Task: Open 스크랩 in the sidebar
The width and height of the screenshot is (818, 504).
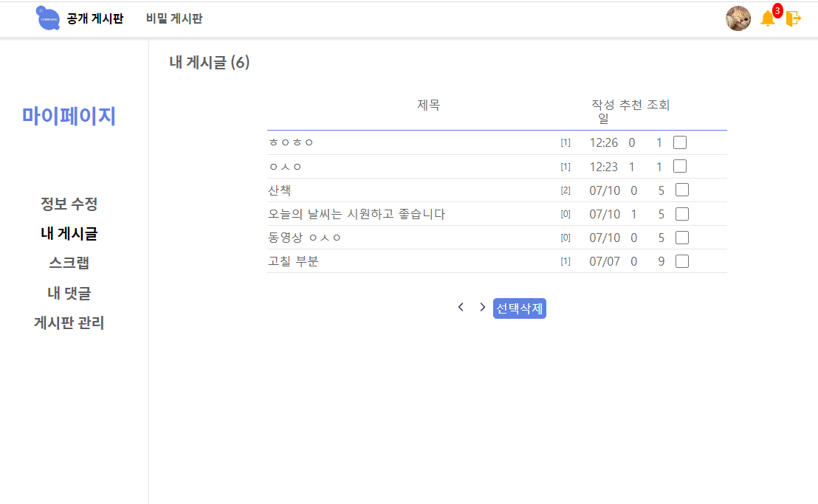Action: click(x=69, y=264)
